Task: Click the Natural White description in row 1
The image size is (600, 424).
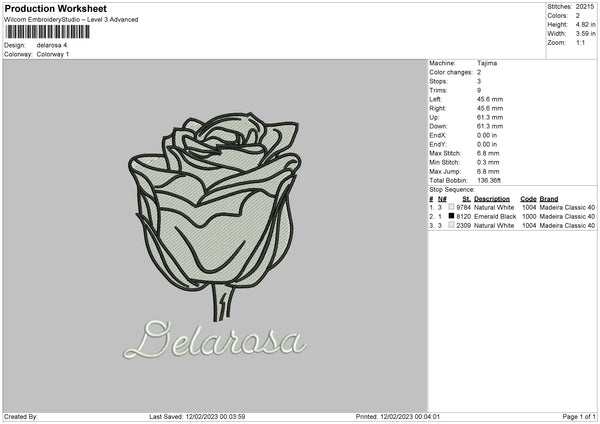Action: tap(494, 207)
